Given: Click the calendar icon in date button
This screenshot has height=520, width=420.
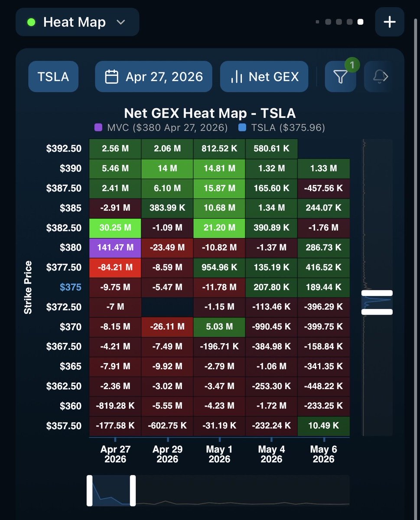Looking at the screenshot, I should click(x=112, y=77).
